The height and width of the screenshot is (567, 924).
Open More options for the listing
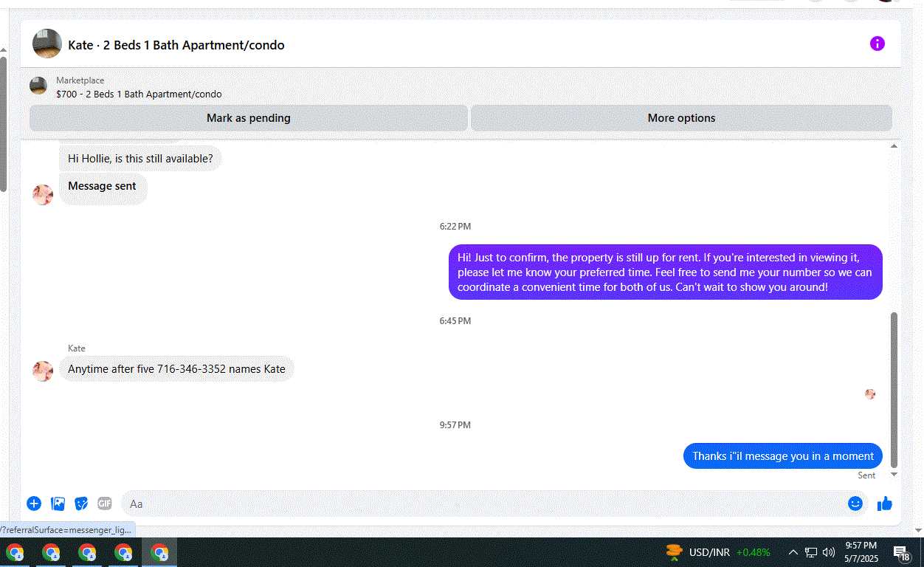pos(681,118)
